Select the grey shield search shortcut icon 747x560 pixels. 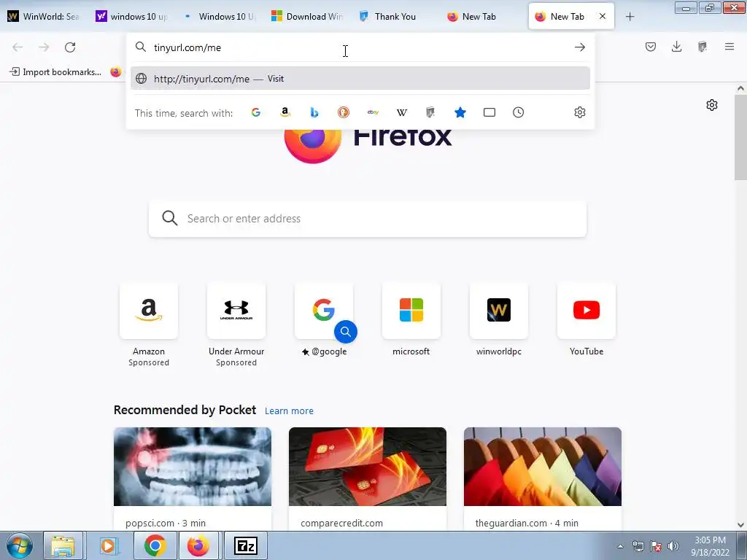pyautogui.click(x=430, y=112)
